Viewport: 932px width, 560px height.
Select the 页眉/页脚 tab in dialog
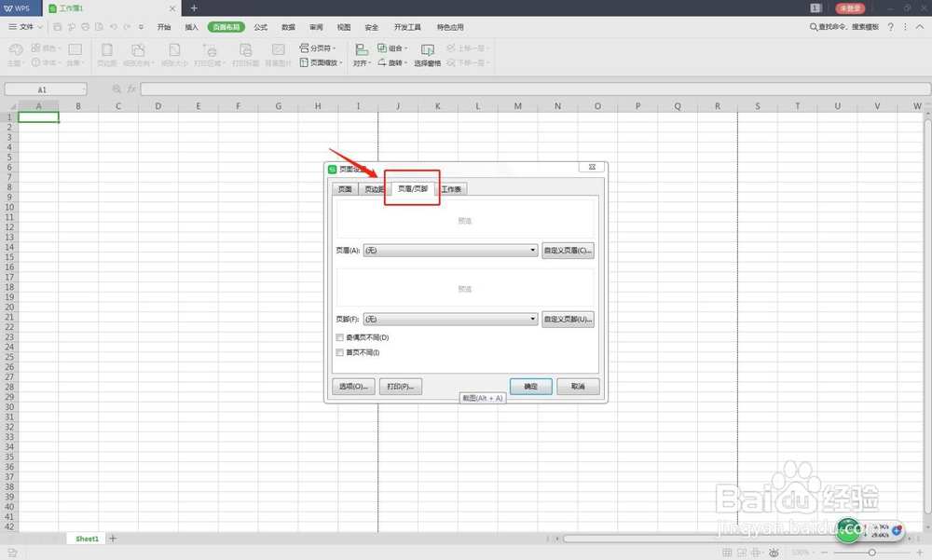[x=413, y=188]
